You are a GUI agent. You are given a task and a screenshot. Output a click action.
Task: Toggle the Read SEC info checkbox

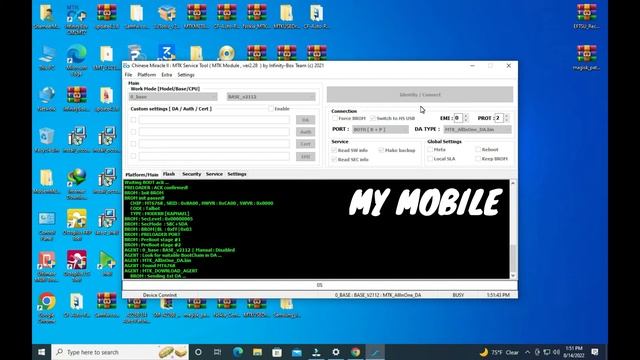334,159
